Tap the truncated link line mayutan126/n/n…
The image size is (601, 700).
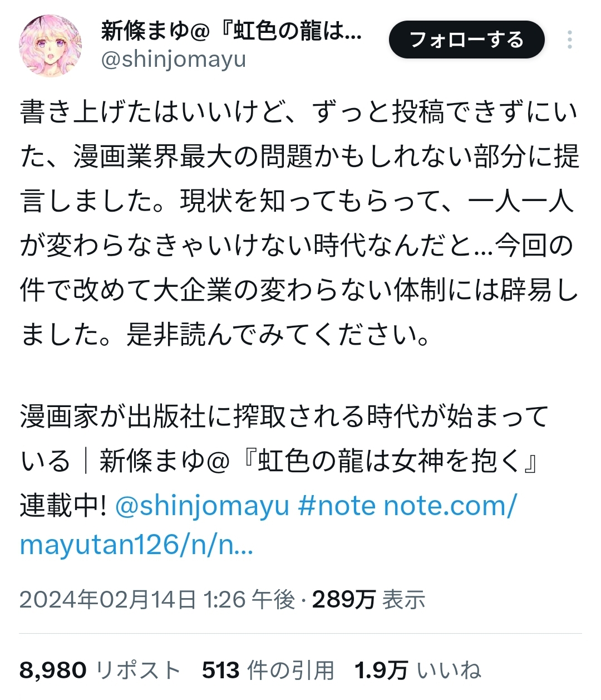[136, 545]
